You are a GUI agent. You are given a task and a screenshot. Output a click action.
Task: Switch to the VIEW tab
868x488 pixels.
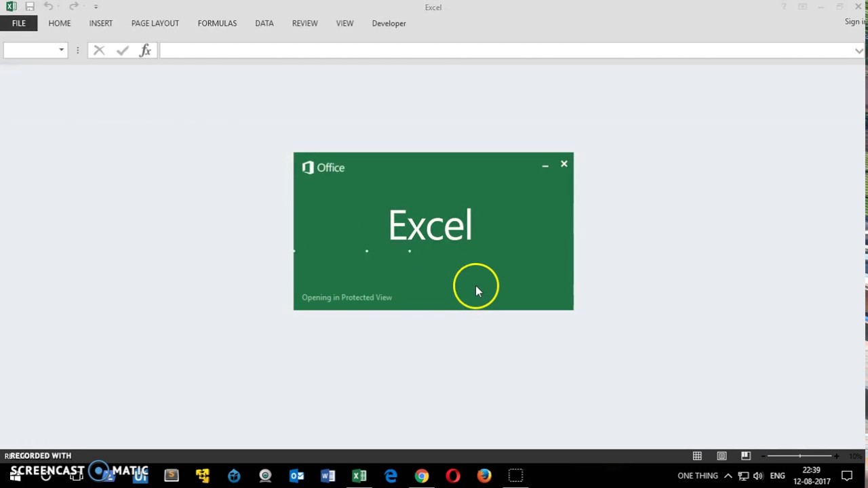[344, 23]
